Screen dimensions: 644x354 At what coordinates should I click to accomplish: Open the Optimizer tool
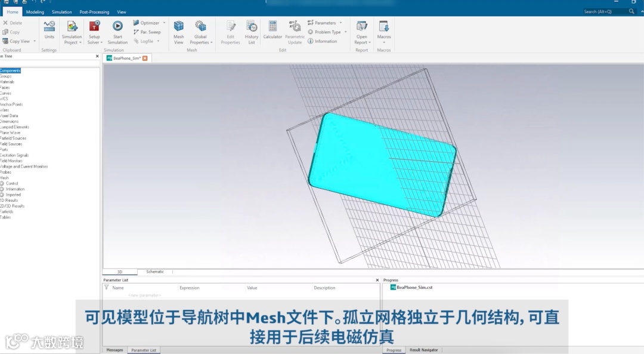click(x=146, y=23)
